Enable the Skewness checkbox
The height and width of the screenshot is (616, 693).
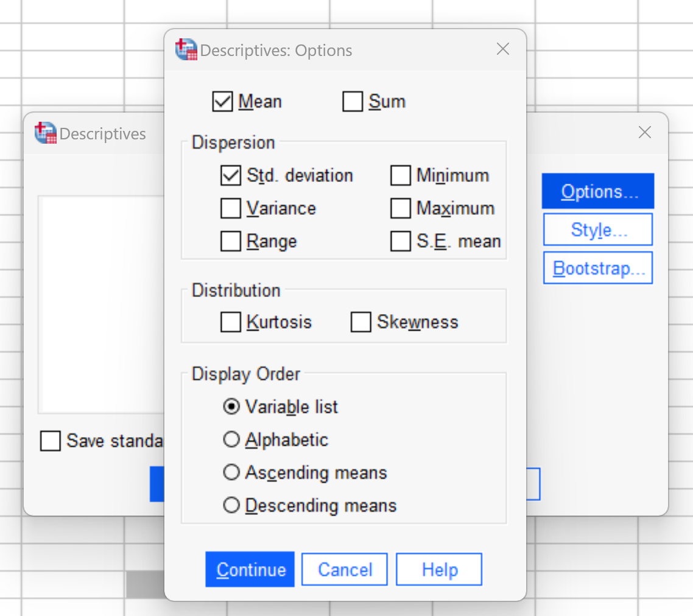361,322
